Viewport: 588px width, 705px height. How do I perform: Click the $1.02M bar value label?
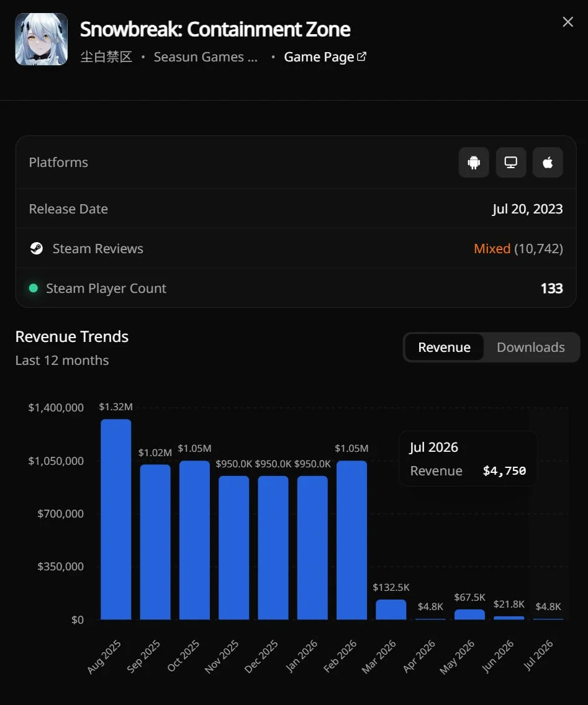coord(155,452)
